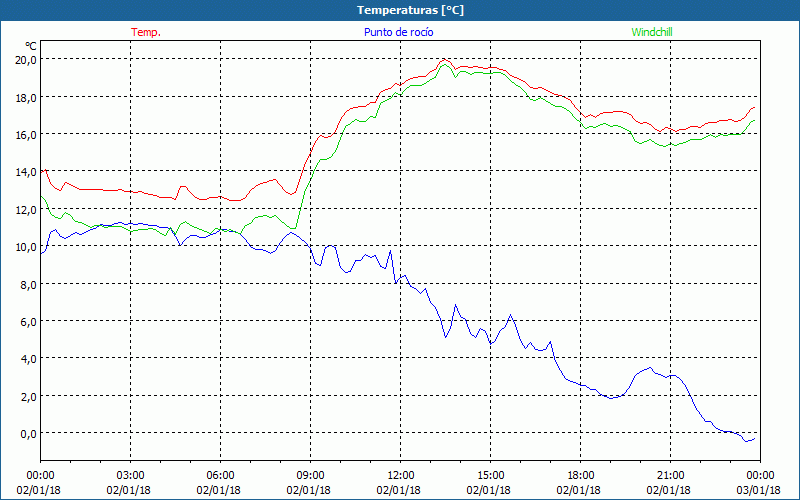The image size is (800, 500).
Task: Click the '02/01/18' date under '03:00'
Action: click(x=129, y=490)
